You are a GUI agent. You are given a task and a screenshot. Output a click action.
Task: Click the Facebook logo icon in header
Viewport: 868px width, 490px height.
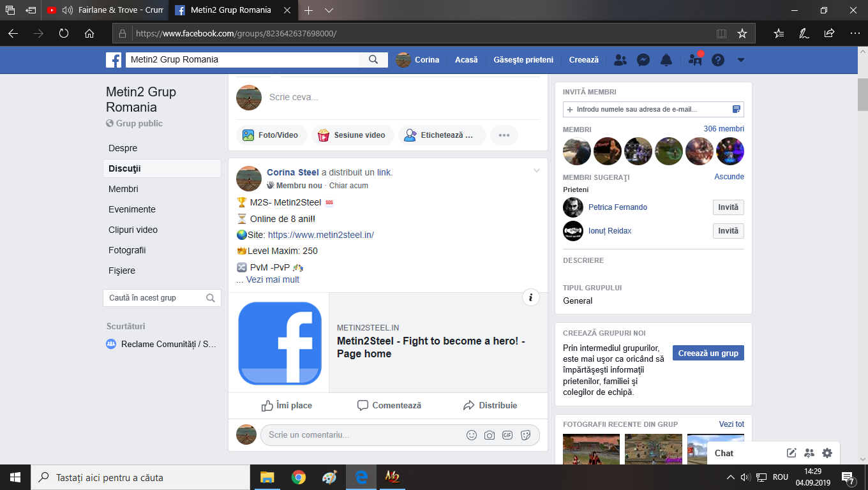coord(114,60)
